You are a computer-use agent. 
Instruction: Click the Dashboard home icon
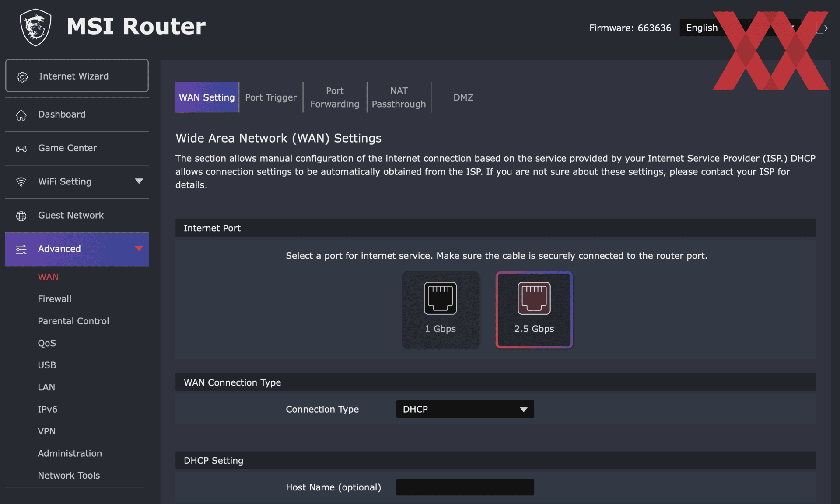21,114
